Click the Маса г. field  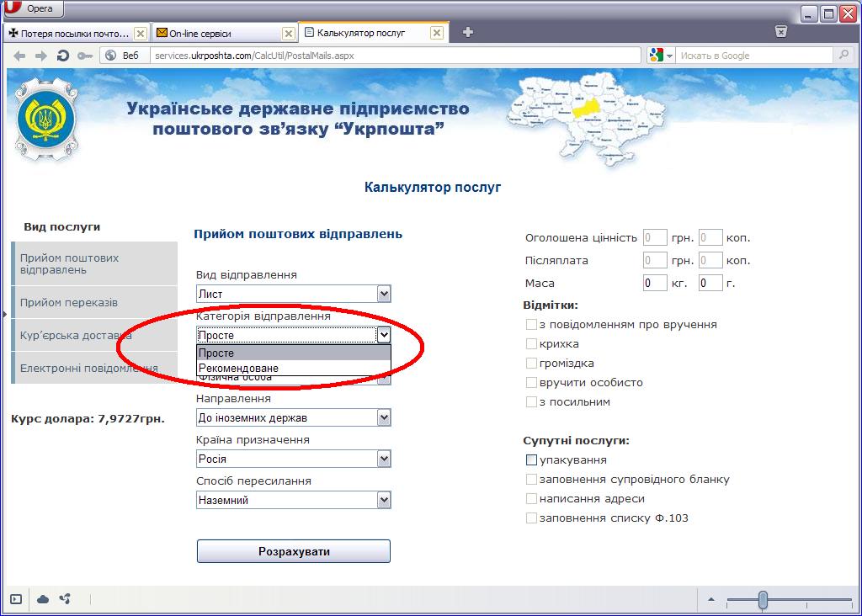(x=710, y=283)
